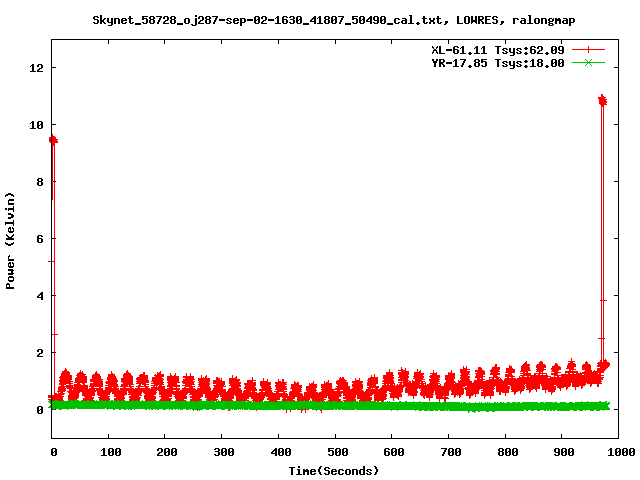This screenshot has width=640, height=480.
Task: Click x-axis tick label 900
Action: tap(564, 452)
